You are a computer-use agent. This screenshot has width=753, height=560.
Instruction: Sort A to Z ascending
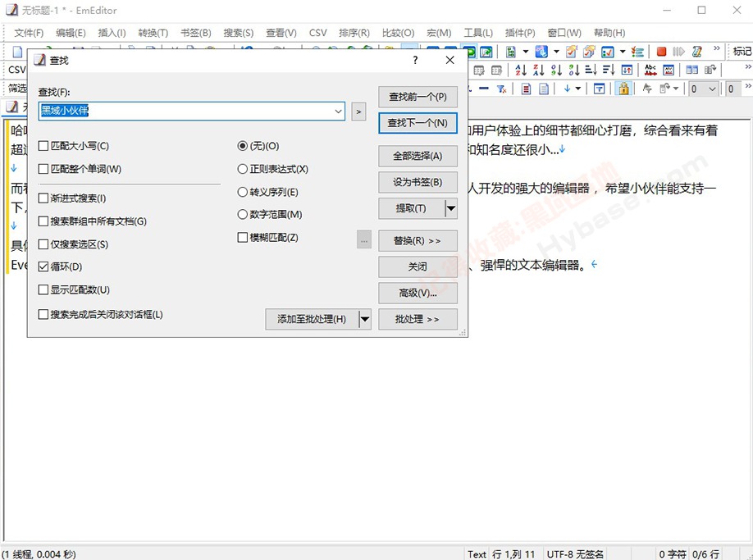coord(521,70)
